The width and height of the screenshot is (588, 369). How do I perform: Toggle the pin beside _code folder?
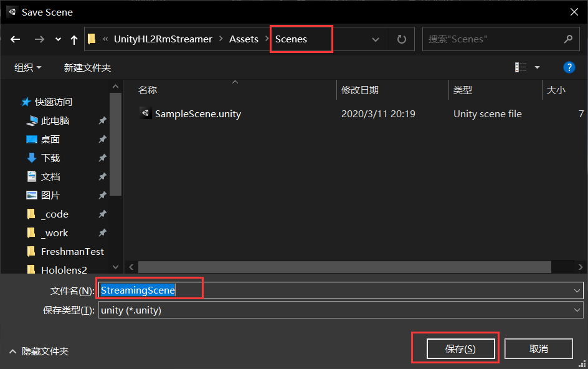click(x=102, y=214)
